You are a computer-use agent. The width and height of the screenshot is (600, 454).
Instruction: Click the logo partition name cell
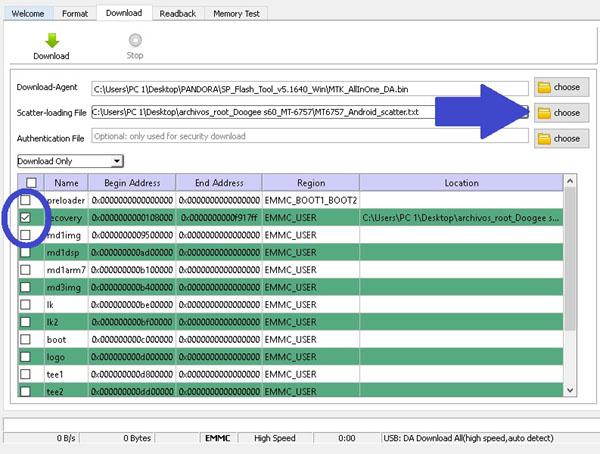pyautogui.click(x=66, y=357)
